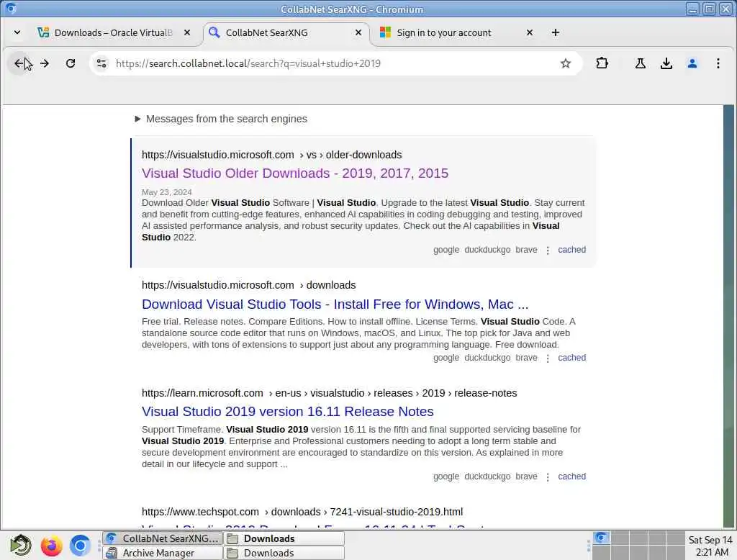Click the page vertical scrollbar
Screen dimensions: 737x560
click(728, 316)
